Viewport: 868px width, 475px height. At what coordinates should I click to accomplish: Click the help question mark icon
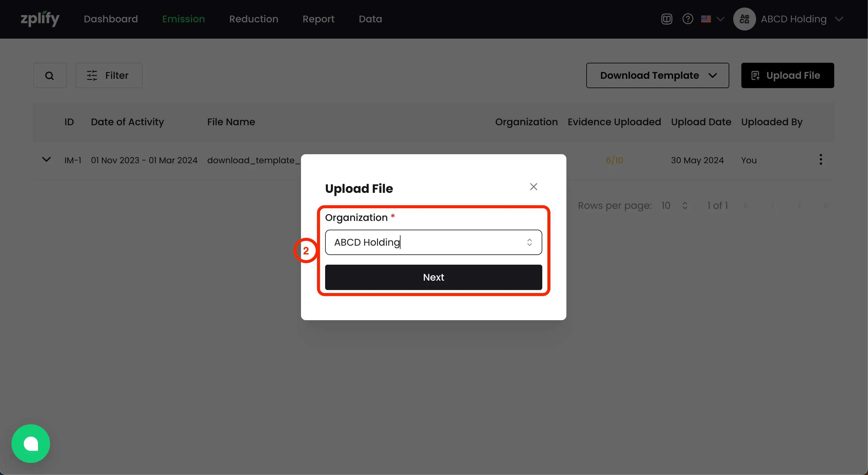click(687, 19)
